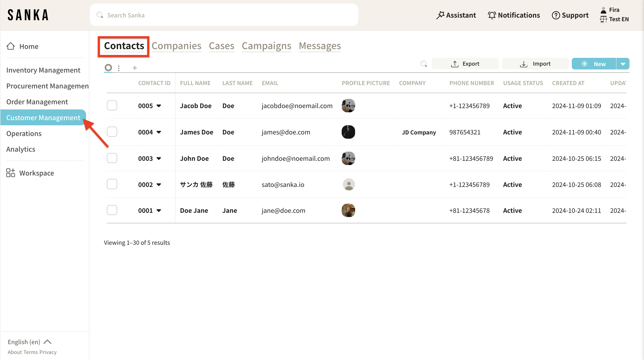Open the view options three-dot icon
Viewport: 644px width, 360px height.
point(119,68)
